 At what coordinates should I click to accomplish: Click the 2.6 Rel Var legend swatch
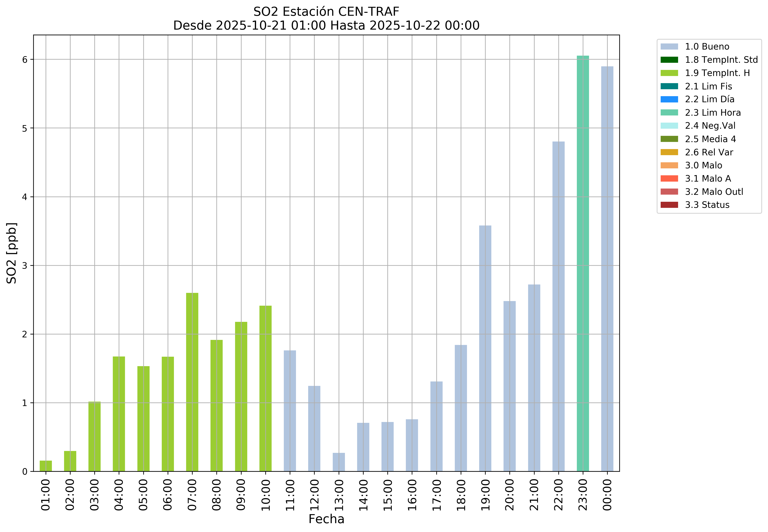pos(669,152)
